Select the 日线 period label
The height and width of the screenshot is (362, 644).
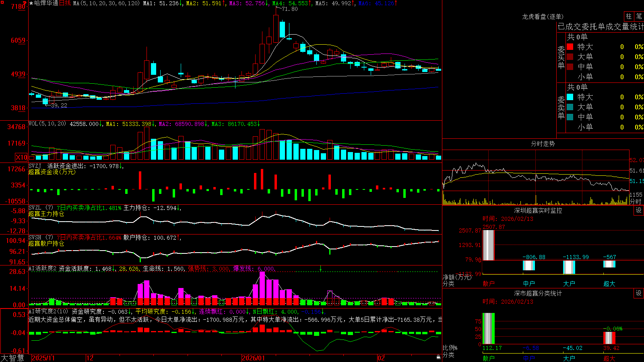pos(65,3)
